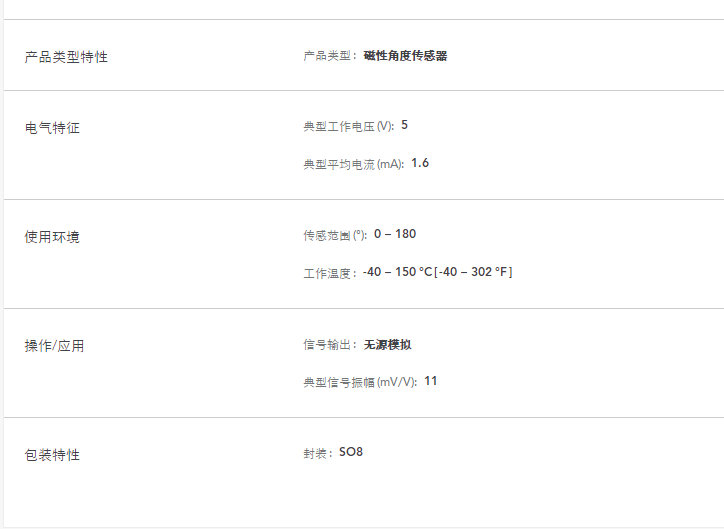Screen dimensions: 724x529
Task: Select the sensing range value 0 – 180
Action: [395, 234]
